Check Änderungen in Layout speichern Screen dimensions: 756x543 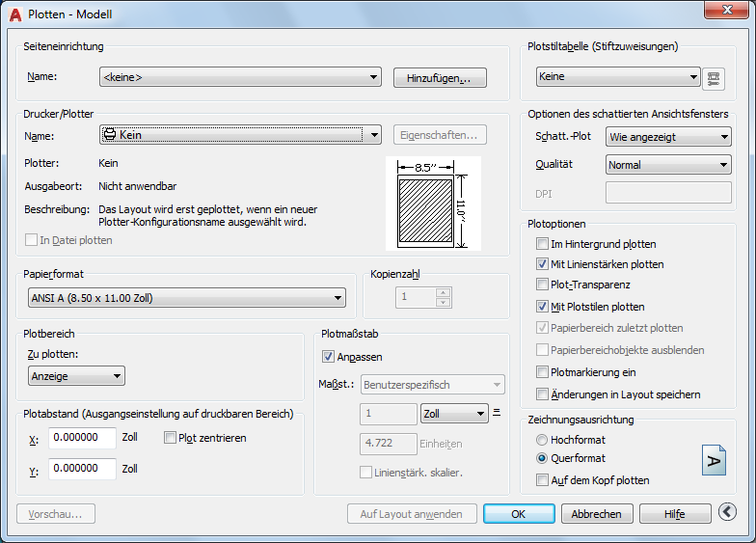coord(542,394)
